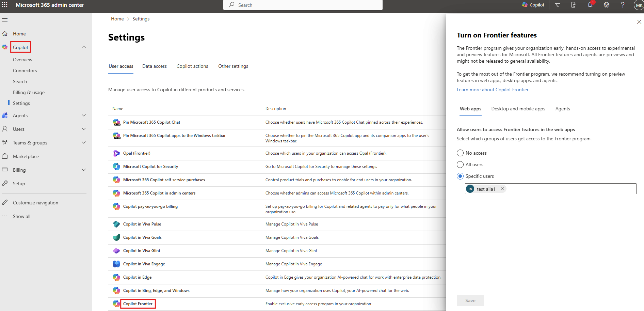Expand the Users section
Screen dimensions: 644x311
[x=84, y=129]
